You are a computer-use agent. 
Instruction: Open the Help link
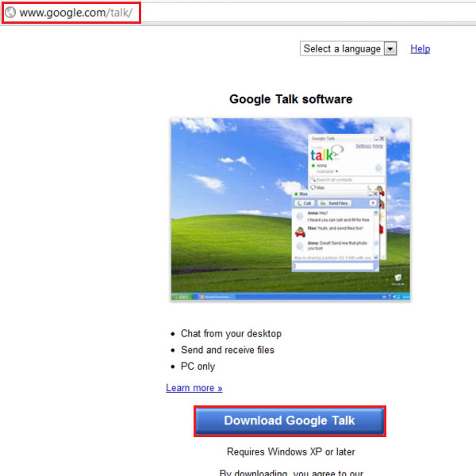420,48
